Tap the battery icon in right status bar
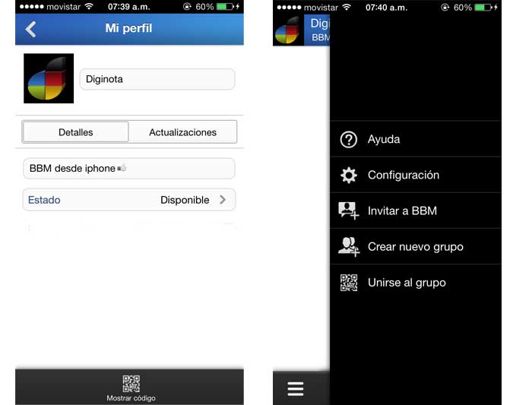The image size is (532, 405). click(x=483, y=7)
